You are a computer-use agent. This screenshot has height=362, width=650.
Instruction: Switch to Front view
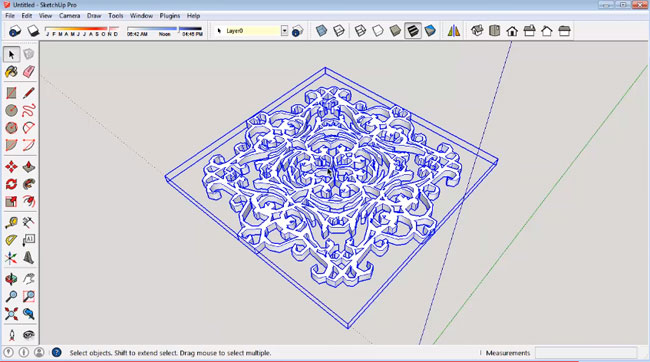(x=512, y=31)
